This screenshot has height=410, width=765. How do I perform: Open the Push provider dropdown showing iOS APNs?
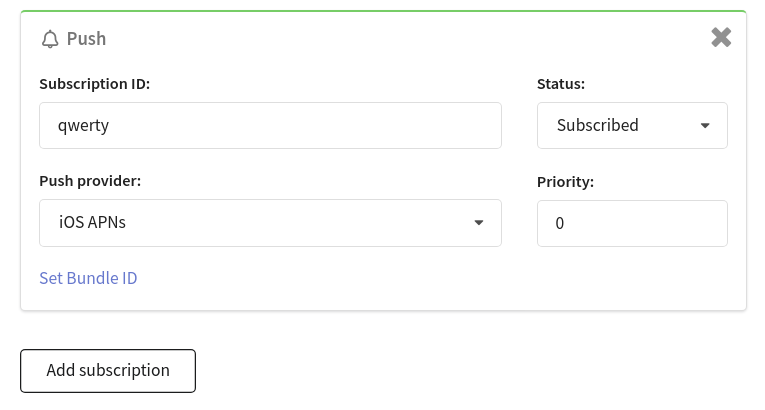pos(270,223)
